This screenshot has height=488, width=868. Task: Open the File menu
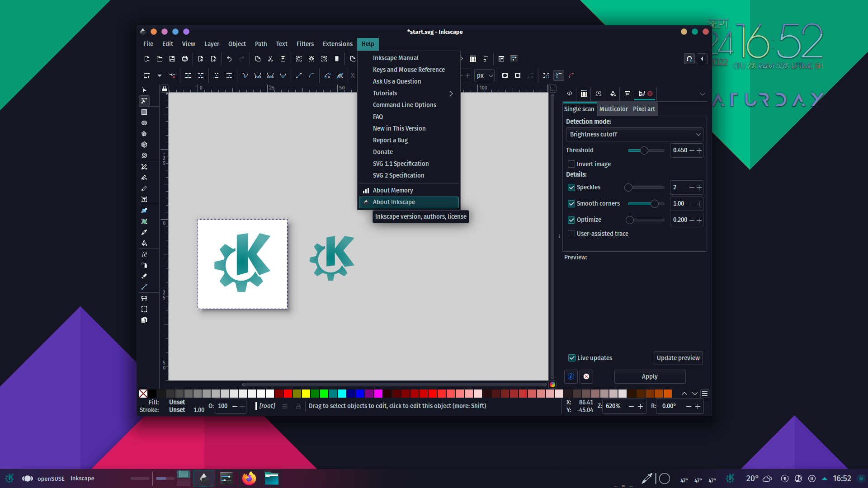point(148,44)
